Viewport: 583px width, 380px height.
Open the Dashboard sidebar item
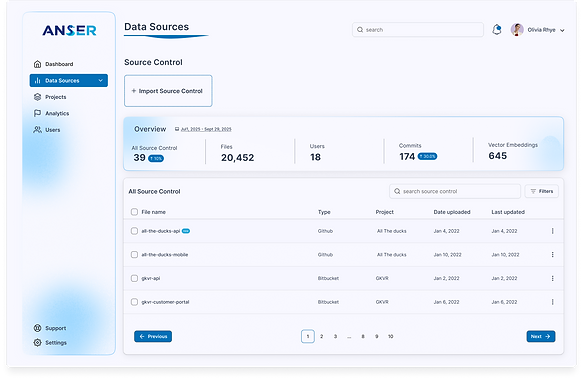pyautogui.click(x=53, y=64)
